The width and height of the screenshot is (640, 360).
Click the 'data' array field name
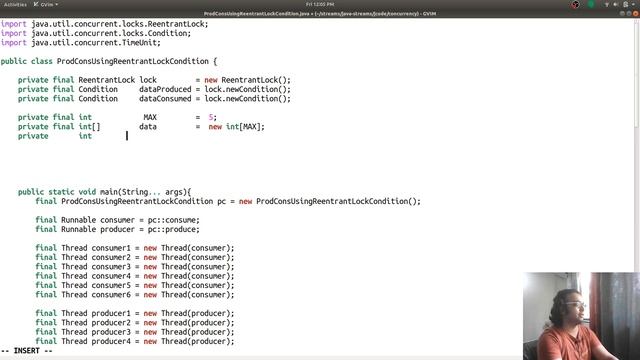pos(148,127)
